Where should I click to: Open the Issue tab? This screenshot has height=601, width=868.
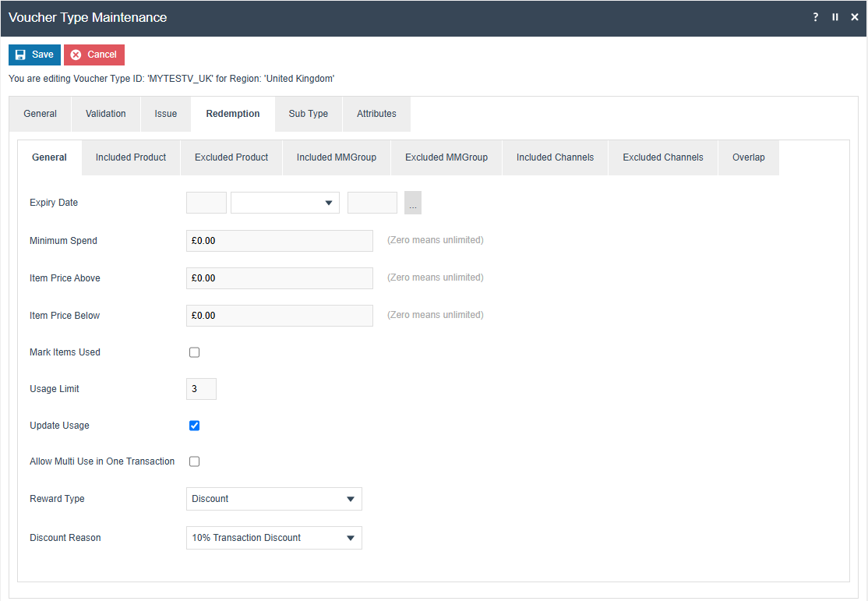[165, 114]
